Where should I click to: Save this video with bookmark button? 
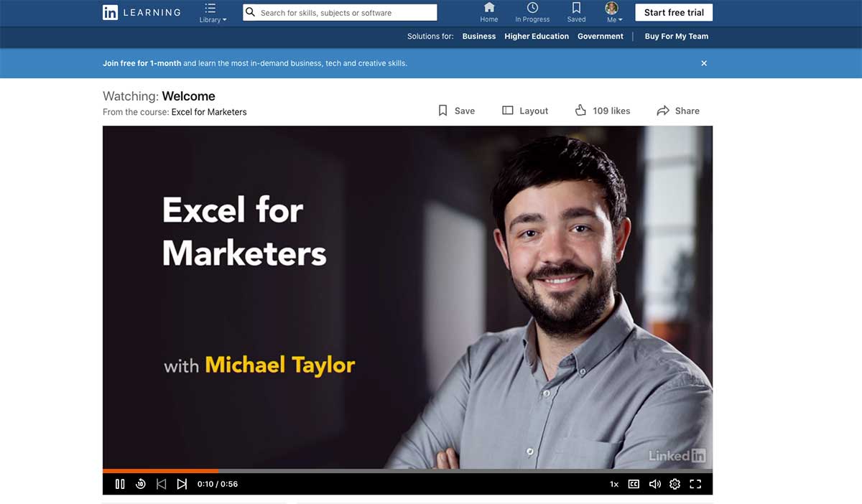[x=457, y=111]
